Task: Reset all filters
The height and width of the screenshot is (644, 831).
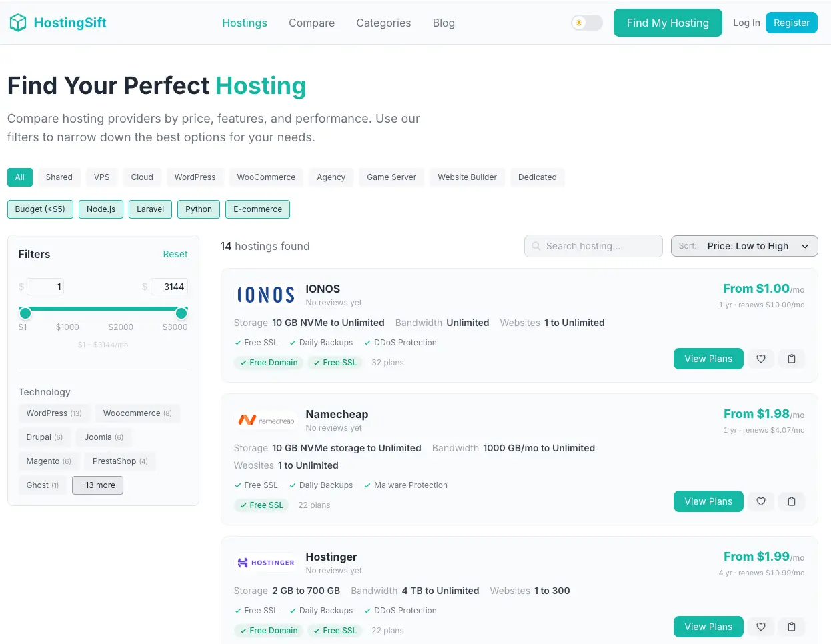Action: pyautogui.click(x=175, y=254)
